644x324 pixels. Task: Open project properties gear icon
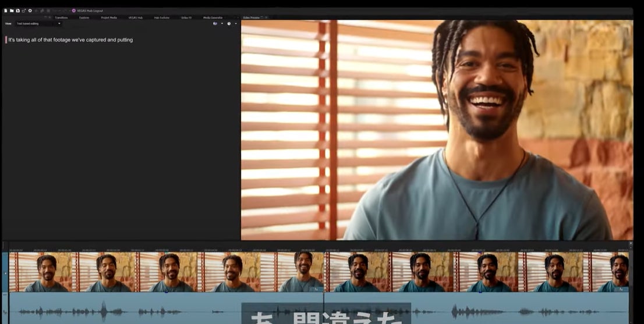coord(30,10)
